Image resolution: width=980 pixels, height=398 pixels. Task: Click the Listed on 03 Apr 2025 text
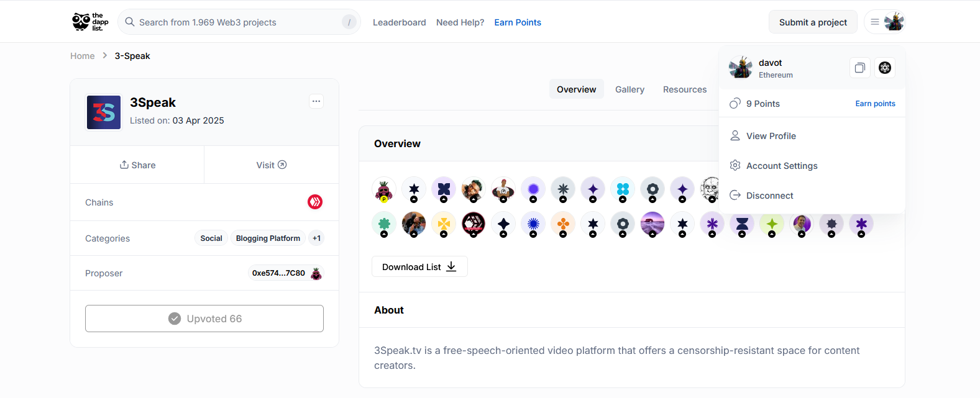[177, 120]
